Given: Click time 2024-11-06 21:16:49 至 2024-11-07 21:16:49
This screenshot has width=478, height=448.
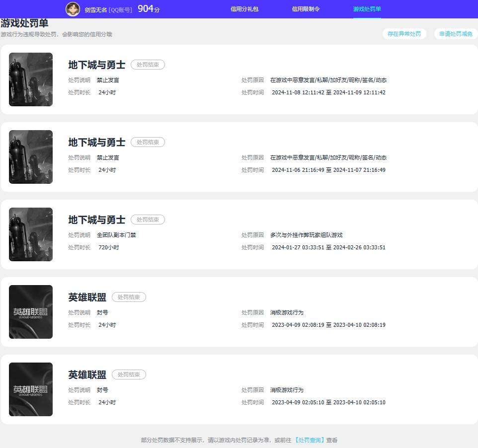Looking at the screenshot, I should [x=328, y=170].
